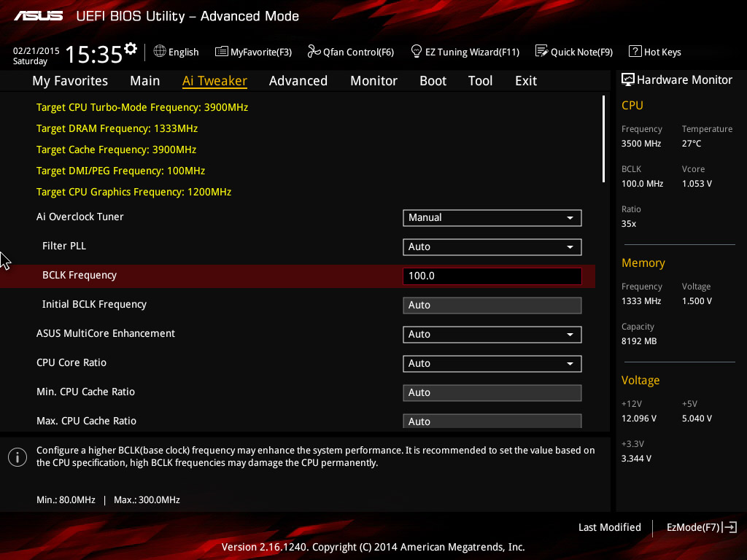Open MyFavorite(F3)
Viewport: 747px width, 560px height.
coord(261,52)
